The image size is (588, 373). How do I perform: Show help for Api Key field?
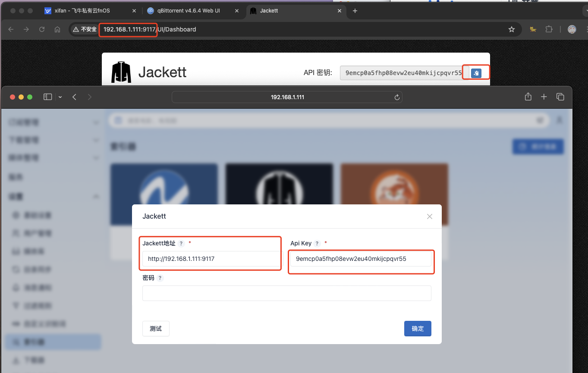tap(317, 244)
